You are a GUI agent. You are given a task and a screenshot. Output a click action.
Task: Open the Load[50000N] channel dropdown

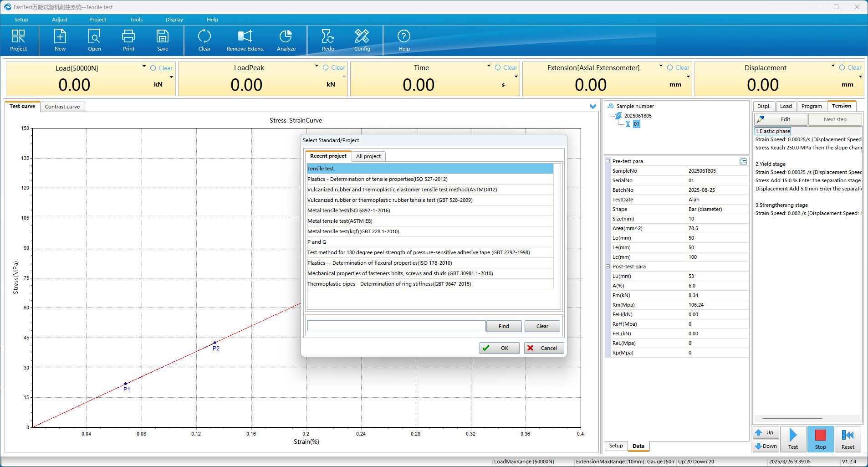144,67
